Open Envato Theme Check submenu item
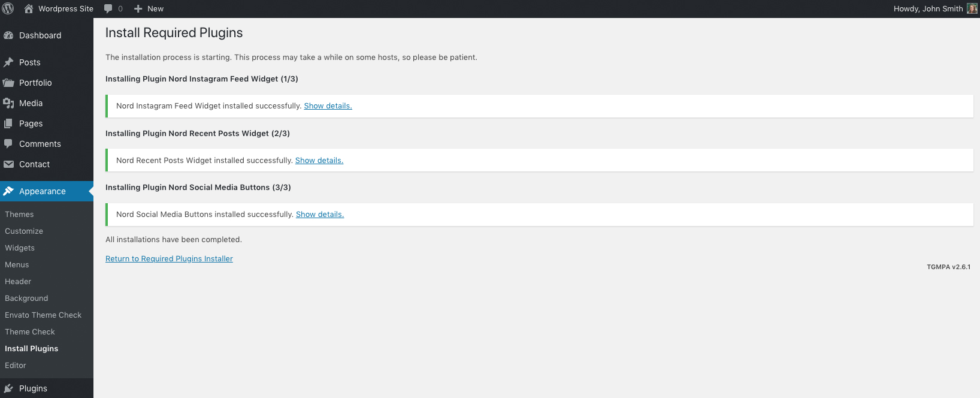 point(43,315)
